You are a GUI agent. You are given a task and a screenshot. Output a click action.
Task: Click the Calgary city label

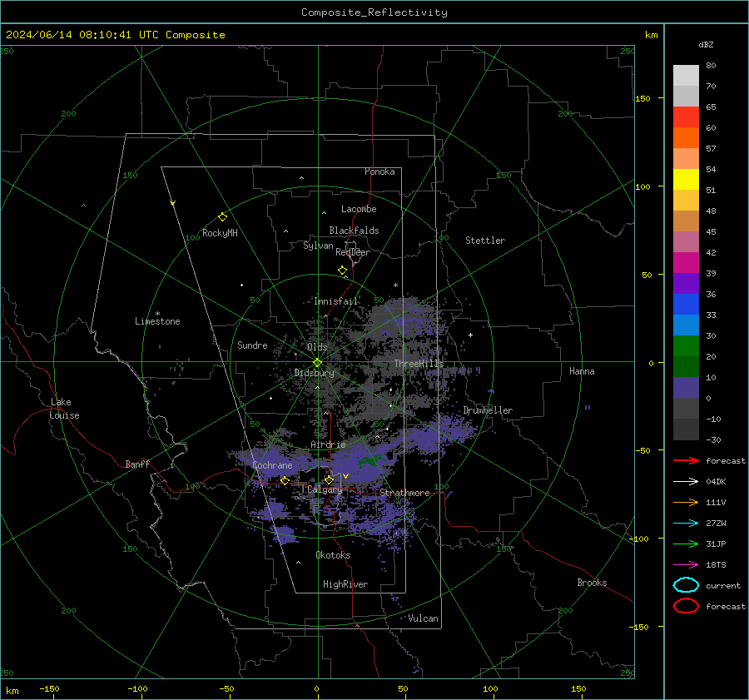pyautogui.click(x=325, y=489)
